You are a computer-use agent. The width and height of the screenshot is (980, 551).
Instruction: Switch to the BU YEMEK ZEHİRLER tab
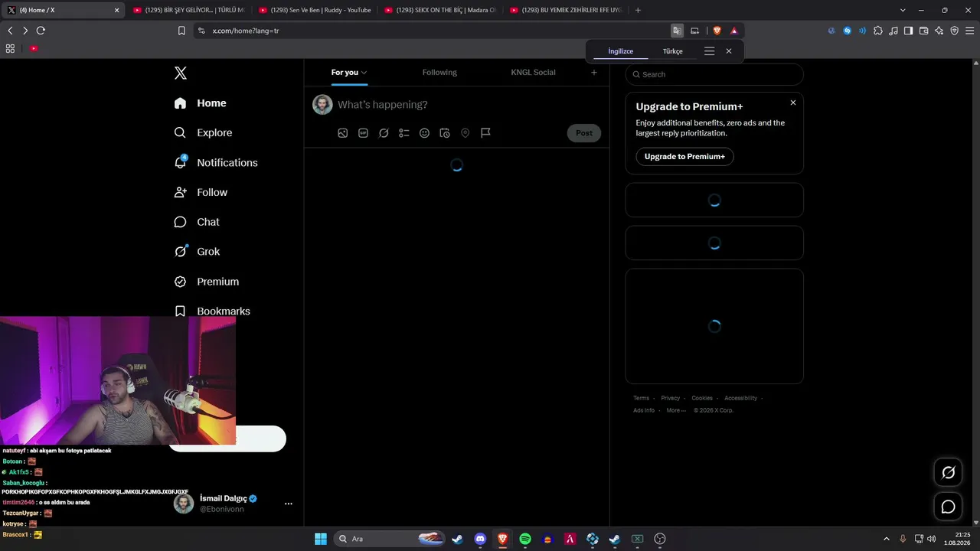point(565,10)
